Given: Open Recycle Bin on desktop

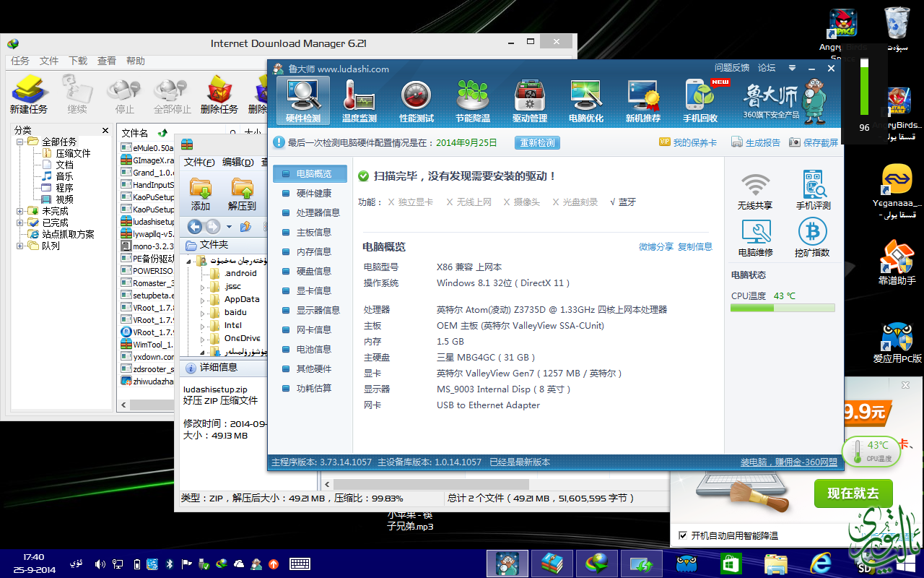Looking at the screenshot, I should 897,29.
